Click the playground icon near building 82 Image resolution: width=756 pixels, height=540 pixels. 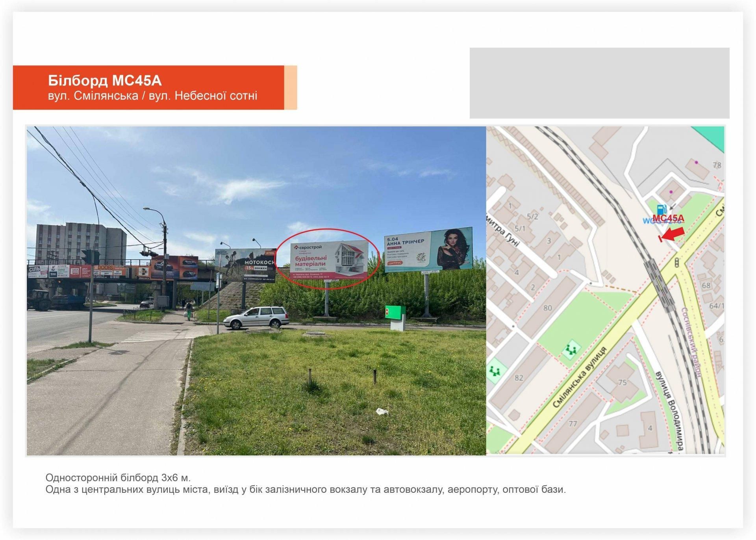click(494, 371)
